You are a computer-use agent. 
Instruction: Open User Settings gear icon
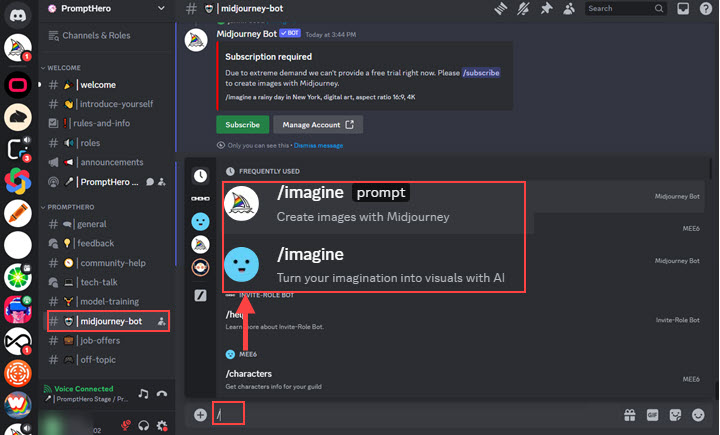[162, 426]
